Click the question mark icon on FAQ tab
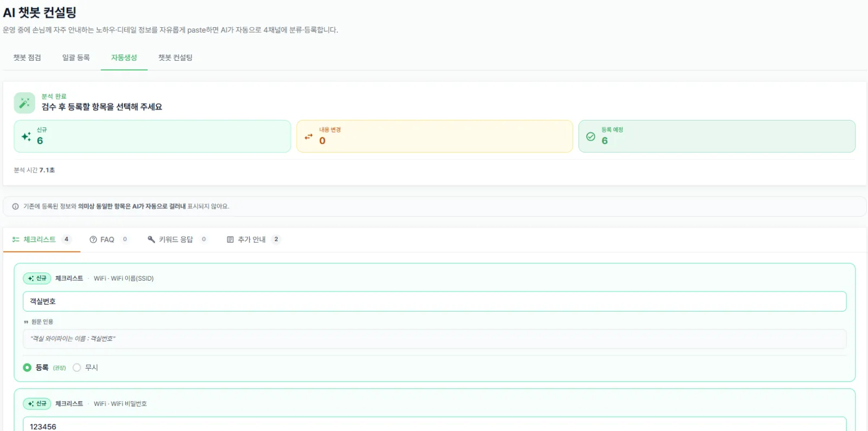868x431 pixels. pos(93,239)
